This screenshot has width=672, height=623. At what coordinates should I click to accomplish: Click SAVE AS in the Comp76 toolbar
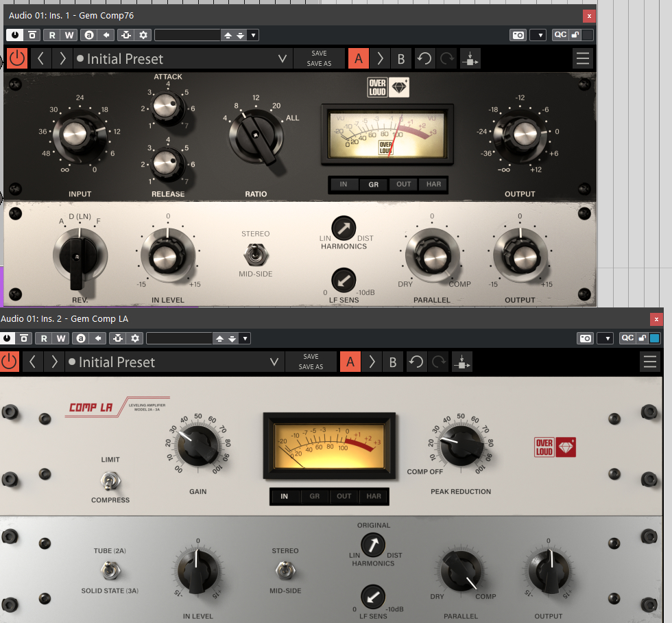pos(319,64)
